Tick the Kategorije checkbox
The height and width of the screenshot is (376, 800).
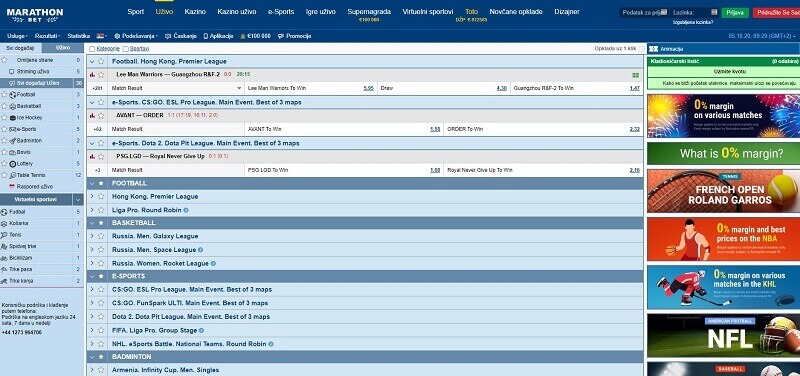tap(92, 49)
